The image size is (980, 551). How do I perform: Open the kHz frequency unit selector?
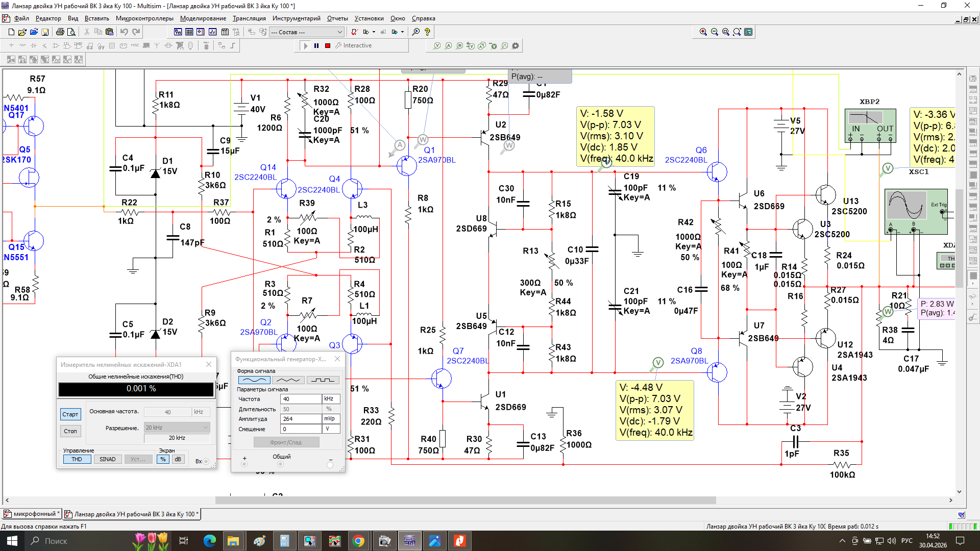tap(331, 399)
